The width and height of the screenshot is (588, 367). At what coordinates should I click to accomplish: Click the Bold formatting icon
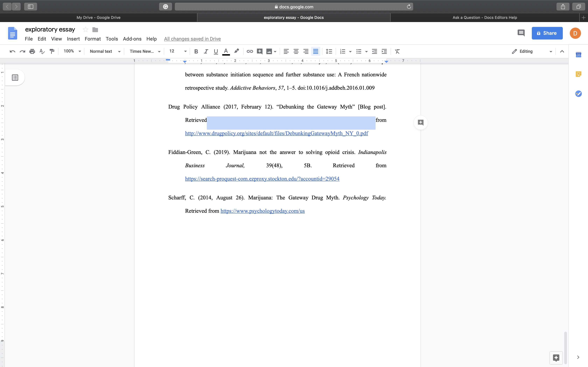[x=196, y=51]
